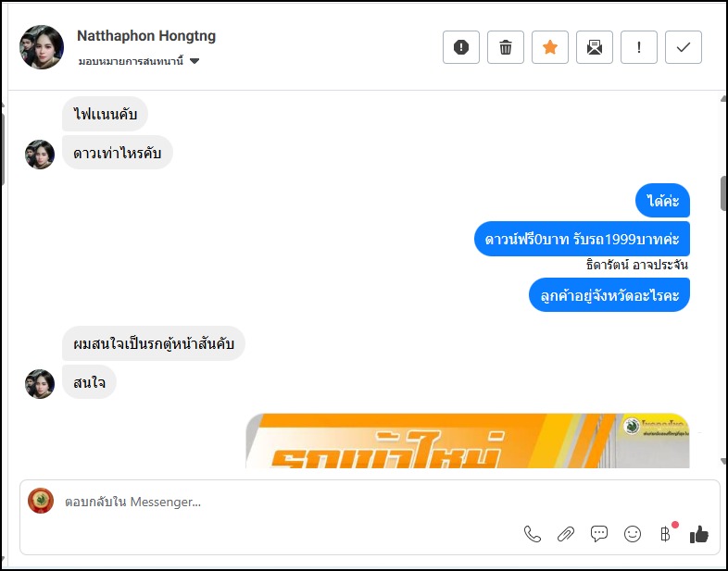Image resolution: width=728 pixels, height=571 pixels.
Task: Send a thumbs-up like
Action: [x=698, y=534]
